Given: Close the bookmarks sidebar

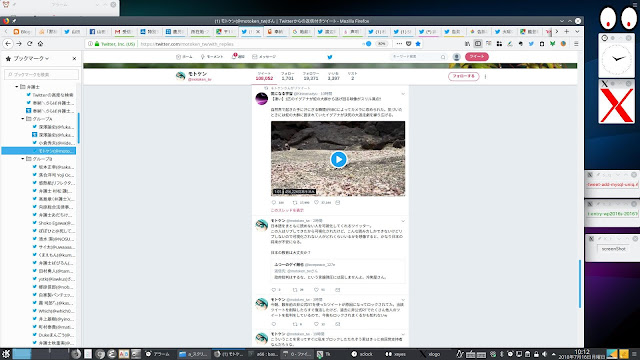Looking at the screenshot, I should (x=74, y=58).
